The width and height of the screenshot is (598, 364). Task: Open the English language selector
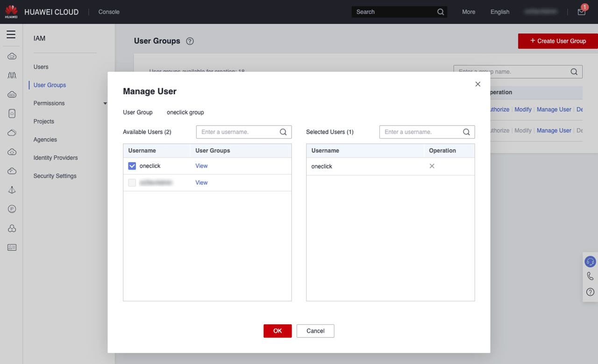tap(499, 12)
